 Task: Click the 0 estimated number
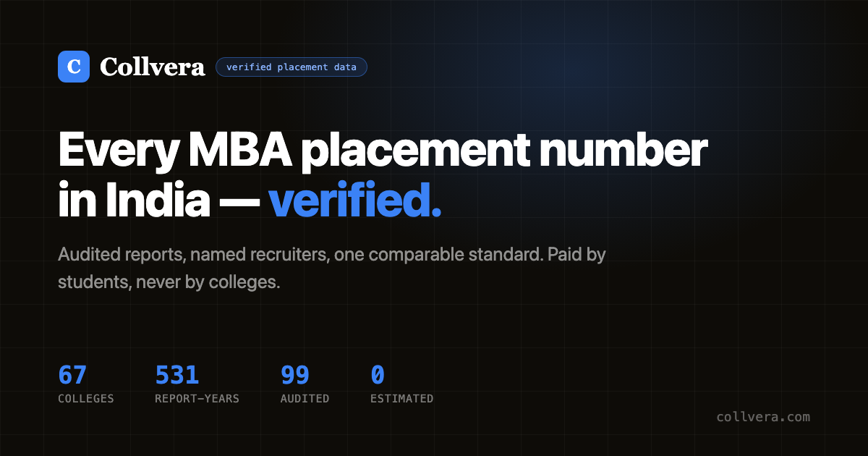tap(378, 376)
